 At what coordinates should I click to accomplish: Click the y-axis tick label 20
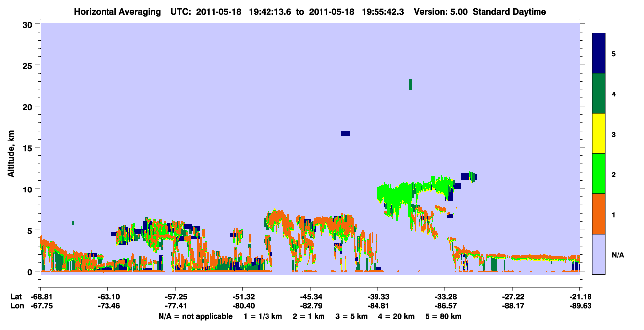(29, 107)
